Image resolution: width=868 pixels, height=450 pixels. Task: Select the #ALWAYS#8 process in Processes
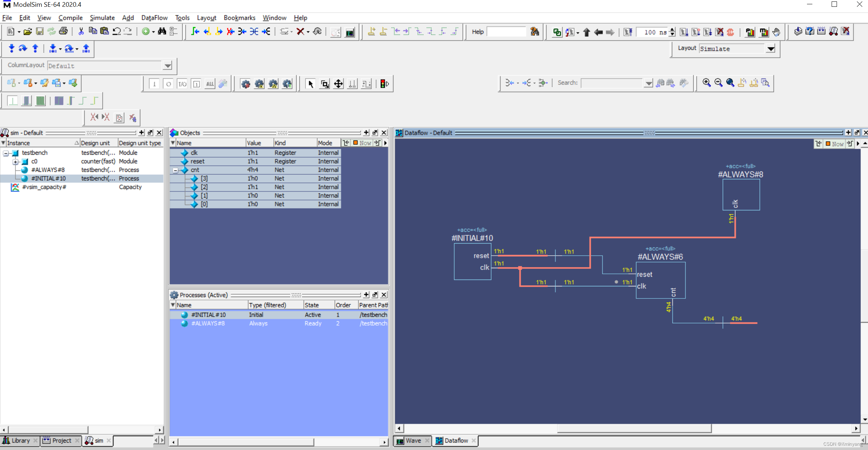pyautogui.click(x=279, y=323)
